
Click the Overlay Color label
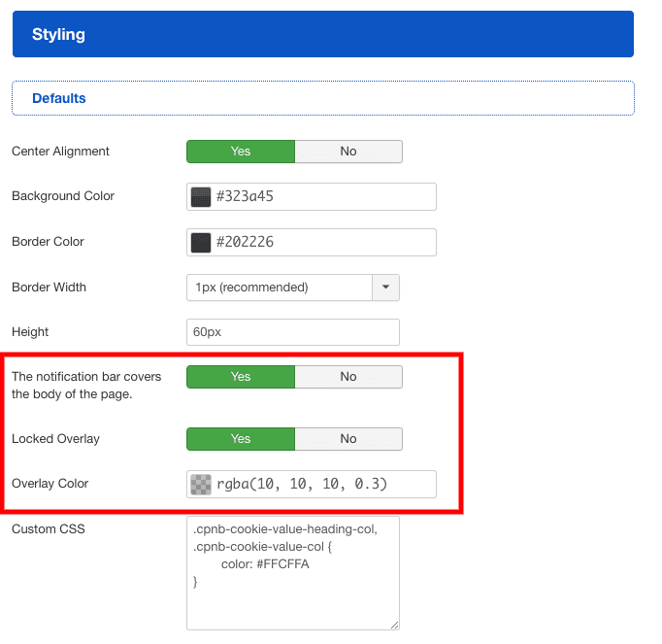point(50,484)
